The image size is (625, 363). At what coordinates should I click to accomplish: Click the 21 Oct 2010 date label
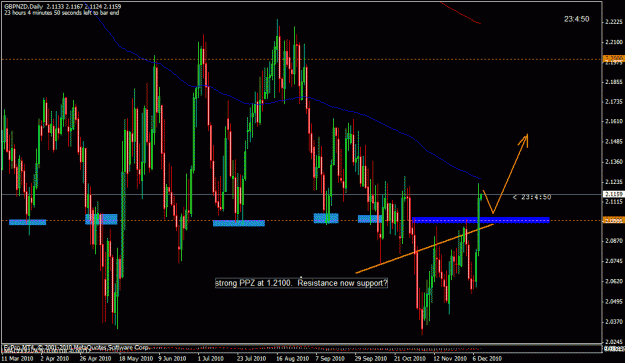point(409,358)
